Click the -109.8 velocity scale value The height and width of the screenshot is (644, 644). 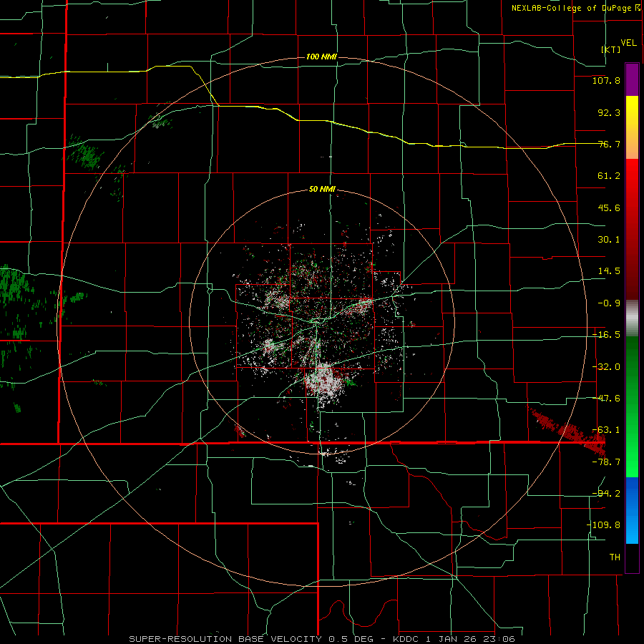(x=603, y=525)
